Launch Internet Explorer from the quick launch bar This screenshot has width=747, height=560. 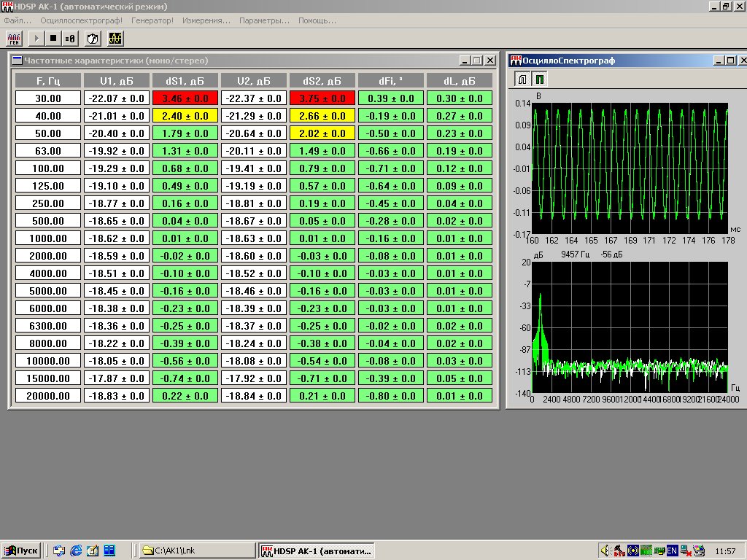pos(76,551)
